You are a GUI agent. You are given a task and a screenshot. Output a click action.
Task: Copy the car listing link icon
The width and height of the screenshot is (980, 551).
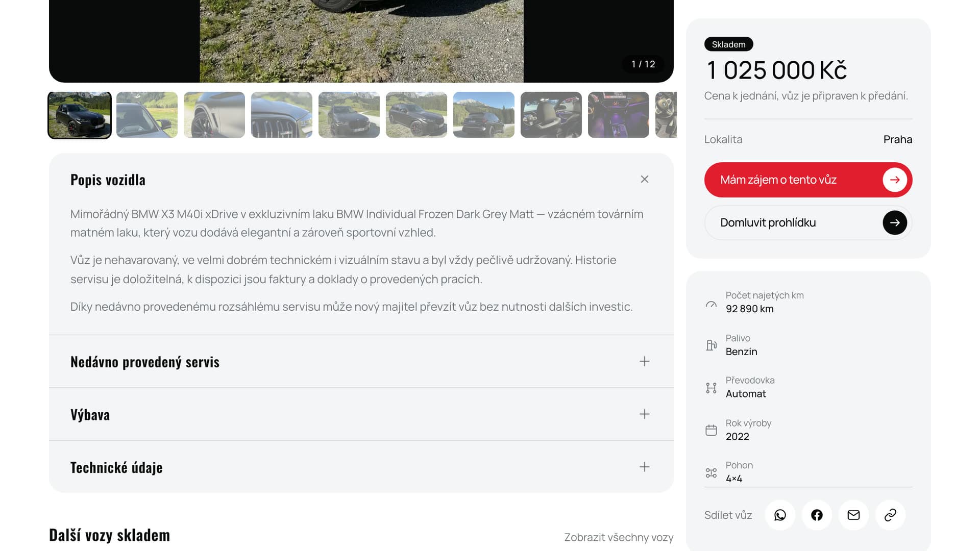tap(890, 515)
